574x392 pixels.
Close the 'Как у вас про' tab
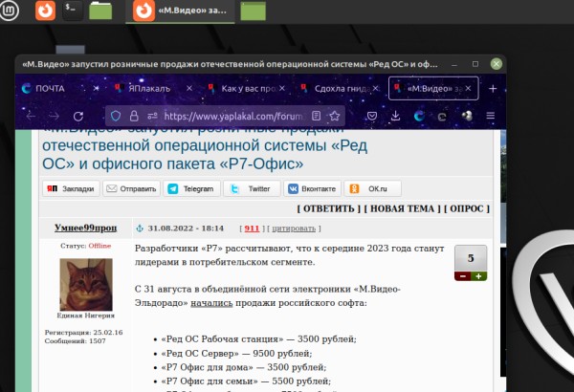click(x=282, y=89)
